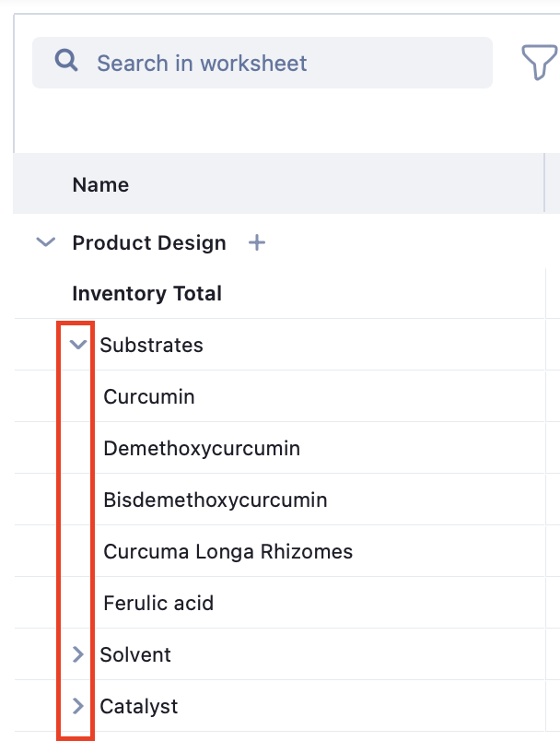This screenshot has height=741, width=560.
Task: Select the Product Design label
Action: pos(149,242)
